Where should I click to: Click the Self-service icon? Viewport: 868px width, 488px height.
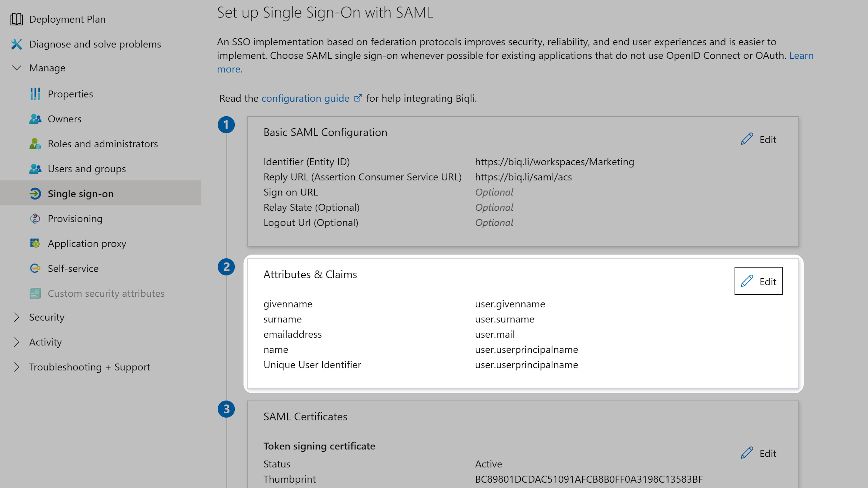tap(35, 268)
